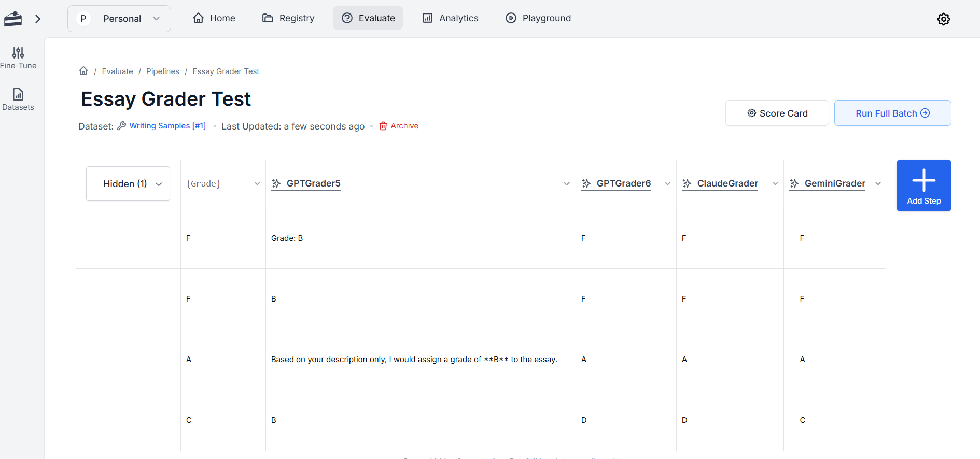Click the app logo icon
Image resolution: width=980 pixels, height=459 pixels.
point(13,19)
